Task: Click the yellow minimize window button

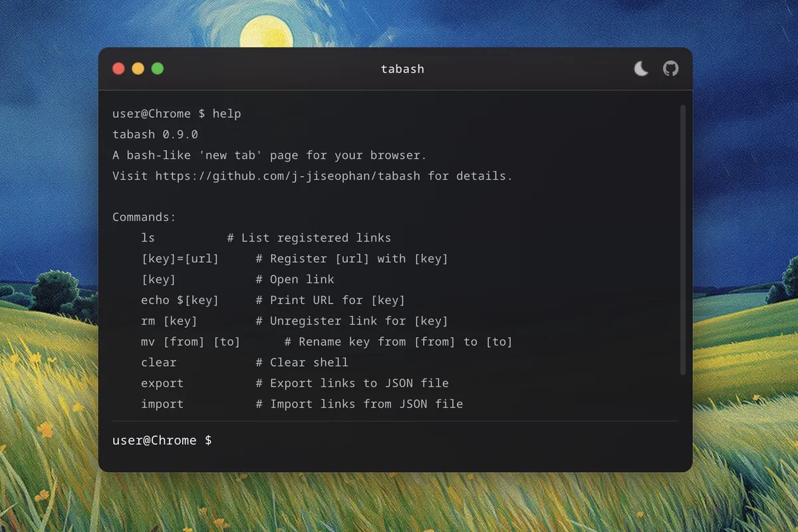Action: pyautogui.click(x=138, y=68)
